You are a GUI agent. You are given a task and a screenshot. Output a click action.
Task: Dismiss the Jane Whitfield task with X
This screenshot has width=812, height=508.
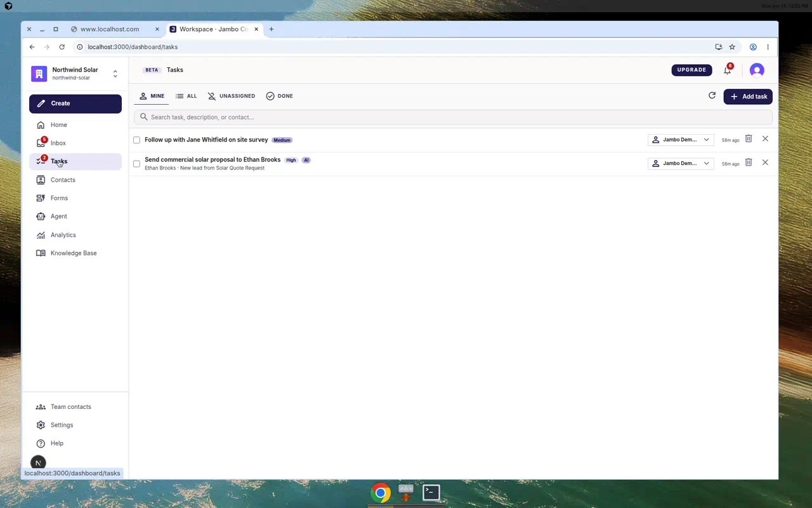point(765,139)
